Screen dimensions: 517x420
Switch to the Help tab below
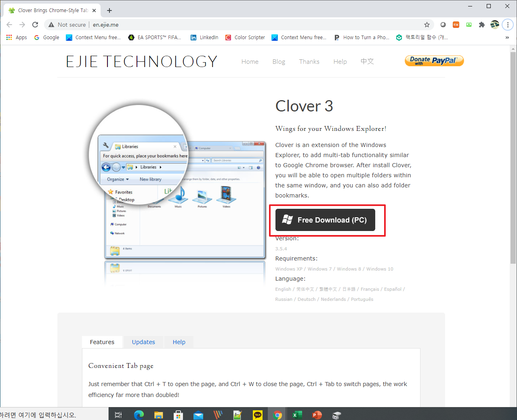(179, 342)
